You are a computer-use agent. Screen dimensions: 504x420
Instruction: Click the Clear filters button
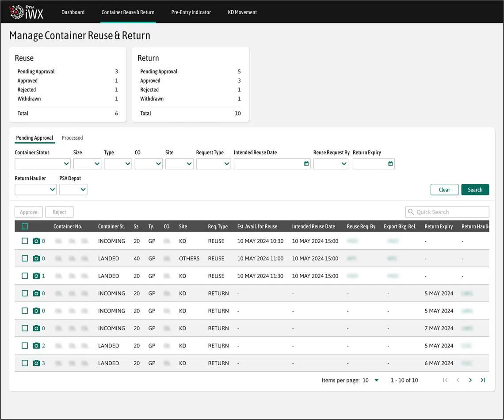[444, 190]
